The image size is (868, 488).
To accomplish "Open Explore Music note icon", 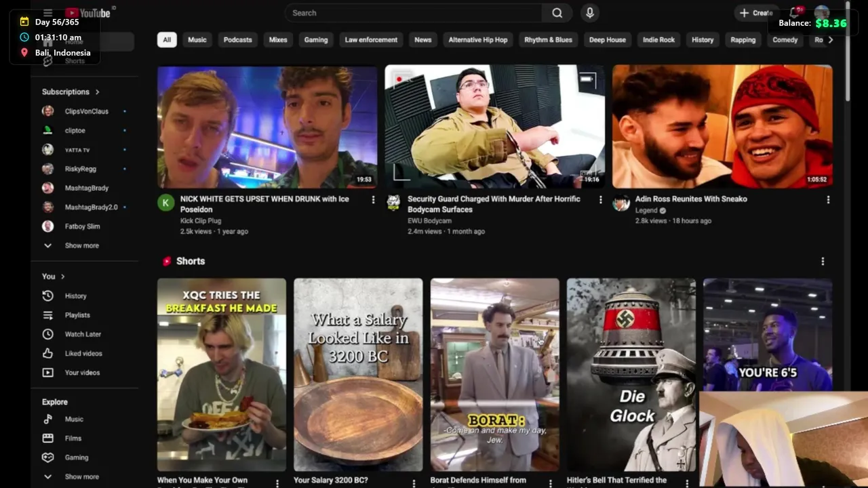I will pos(47,420).
